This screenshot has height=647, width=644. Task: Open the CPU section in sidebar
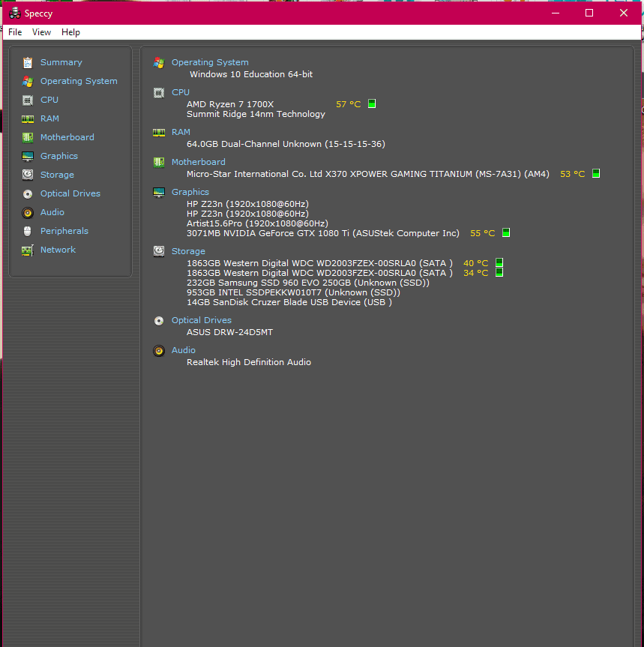[x=49, y=100]
